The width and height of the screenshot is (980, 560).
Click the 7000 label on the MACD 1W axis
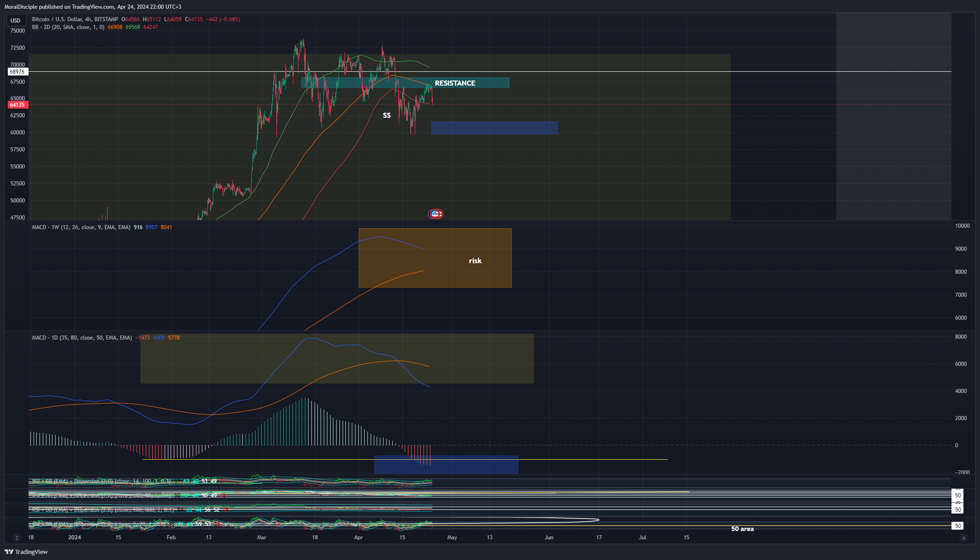click(x=961, y=295)
